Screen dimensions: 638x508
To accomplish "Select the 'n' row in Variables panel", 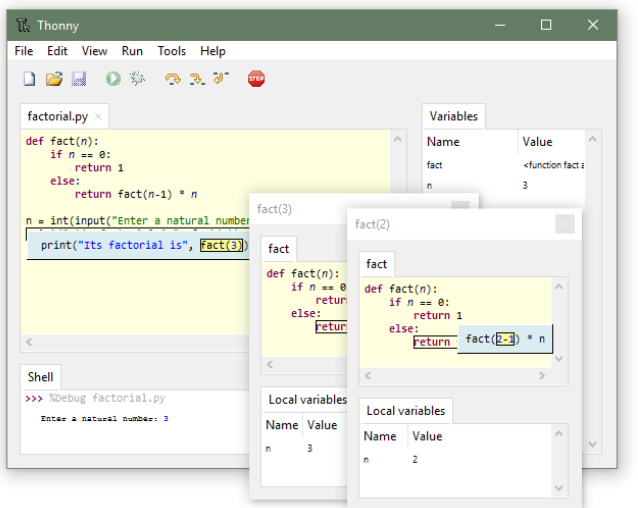I will (505, 185).
